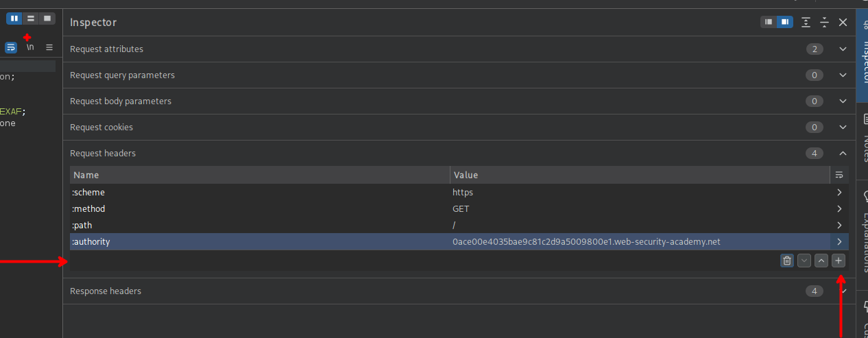Toggle show non-printable characters (\n)
Viewport: 868px width, 338px height.
tap(30, 47)
